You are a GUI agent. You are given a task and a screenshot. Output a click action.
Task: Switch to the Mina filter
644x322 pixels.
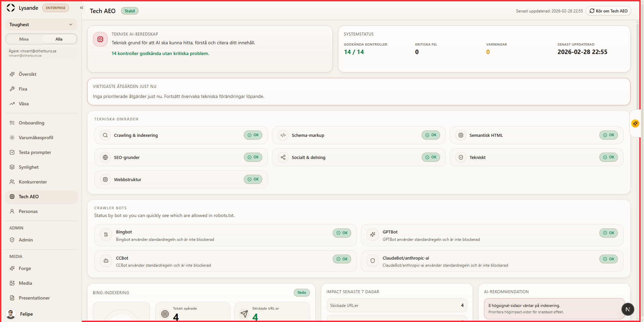pos(24,39)
